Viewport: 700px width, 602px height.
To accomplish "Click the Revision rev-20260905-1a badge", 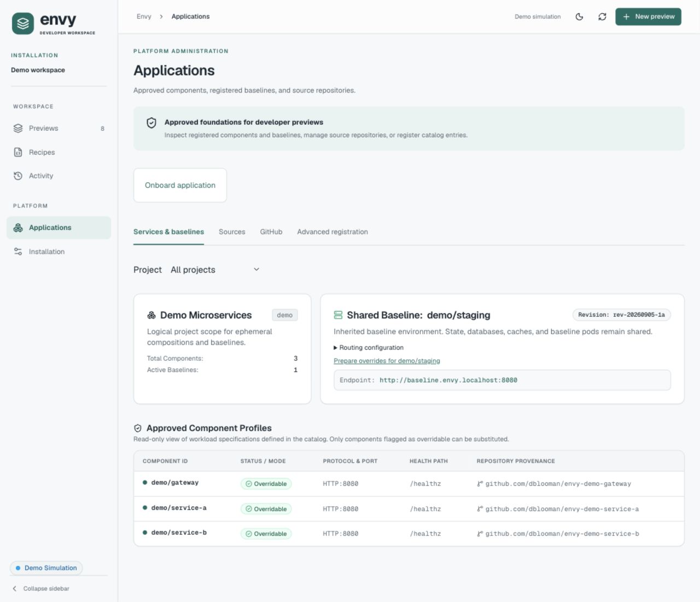I will click(x=621, y=315).
